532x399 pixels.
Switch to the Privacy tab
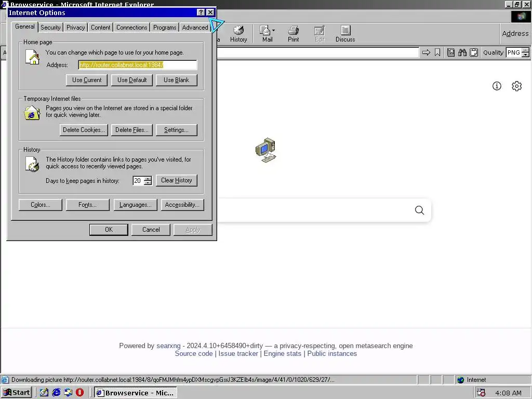point(76,28)
